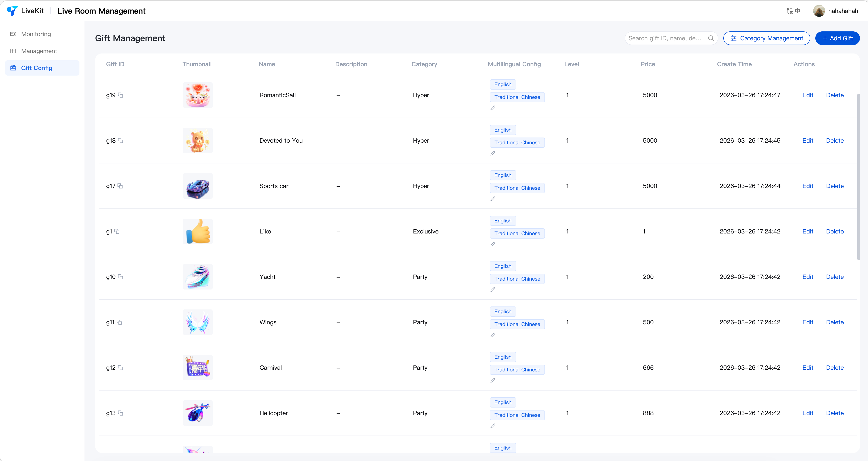The width and height of the screenshot is (868, 461).
Task: Open the Yacht thumbnail image
Action: [198, 277]
